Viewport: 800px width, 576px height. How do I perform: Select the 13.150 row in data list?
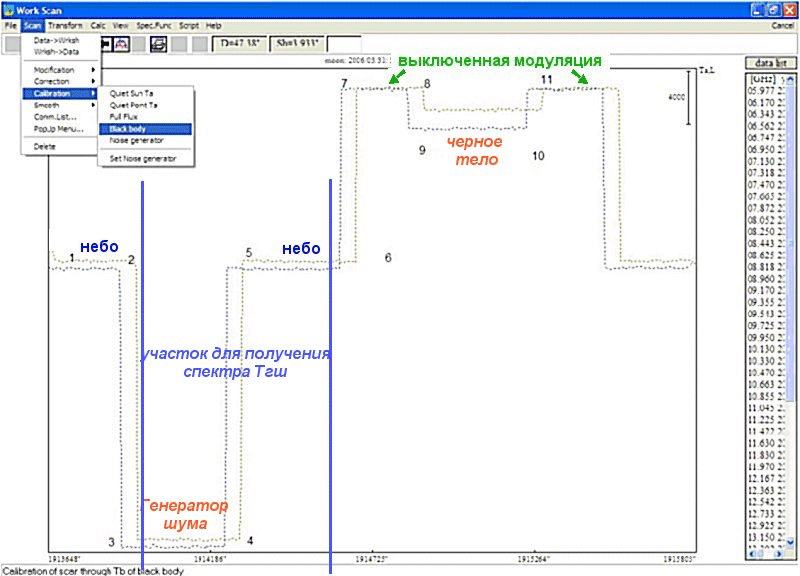(x=766, y=537)
